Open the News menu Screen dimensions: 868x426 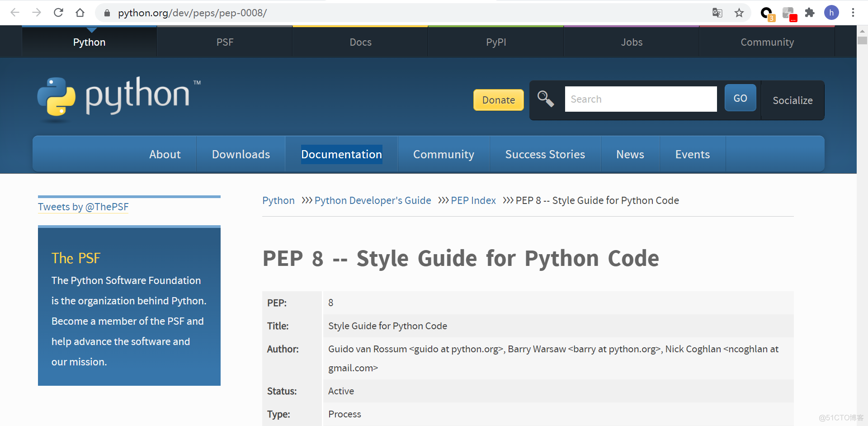630,154
